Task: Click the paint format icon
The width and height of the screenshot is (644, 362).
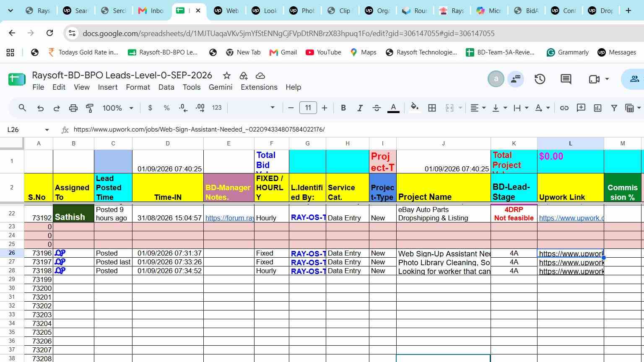Action: (x=90, y=108)
